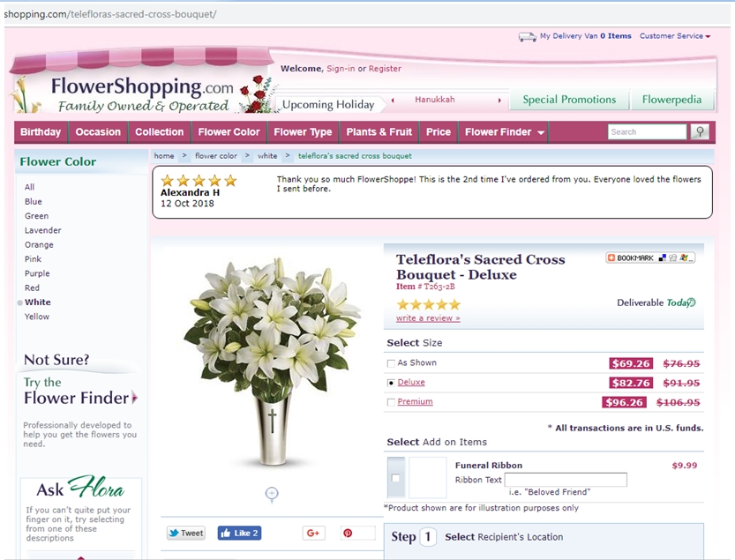Click the Facebook Like thumbs-up icon
The height and width of the screenshot is (560, 735).
pyautogui.click(x=228, y=533)
